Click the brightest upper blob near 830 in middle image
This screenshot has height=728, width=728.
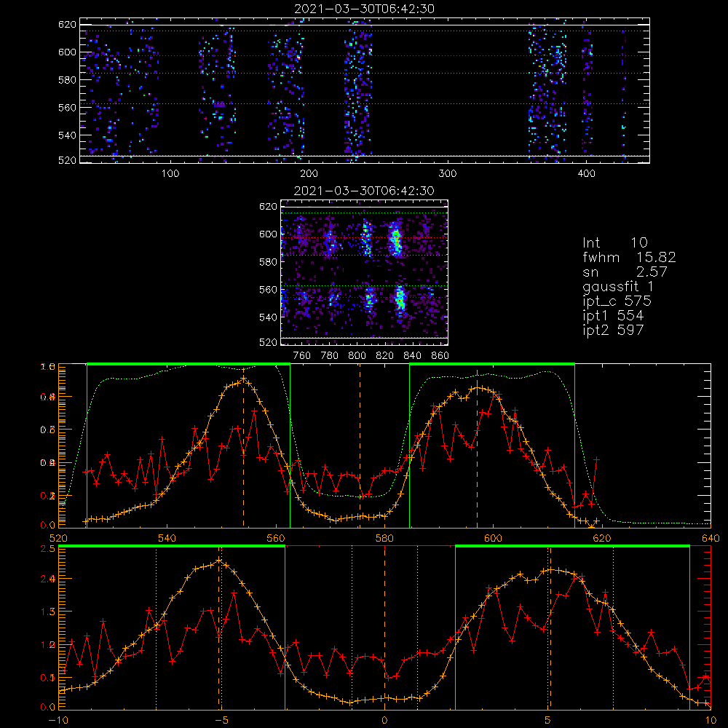click(x=395, y=239)
